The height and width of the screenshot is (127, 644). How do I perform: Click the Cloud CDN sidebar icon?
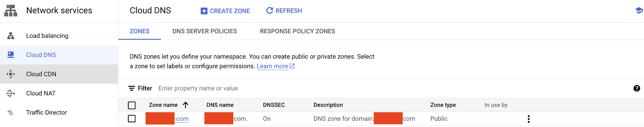(x=11, y=74)
